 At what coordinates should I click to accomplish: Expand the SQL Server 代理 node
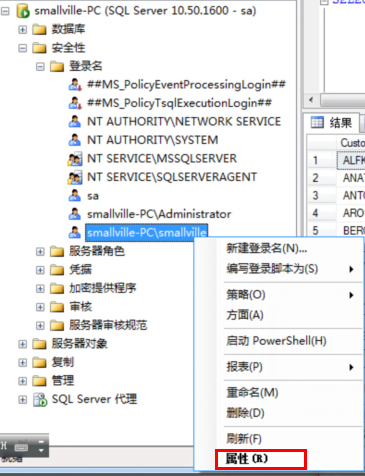[22, 399]
